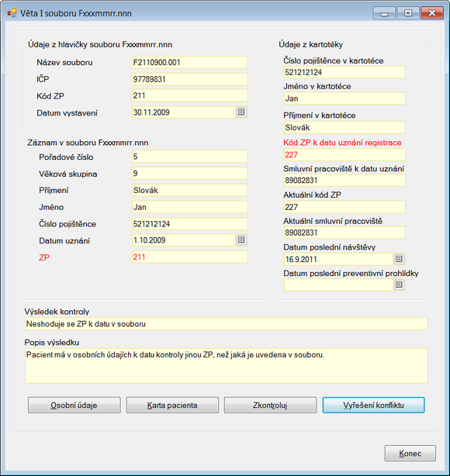
Task: Open Karta pacienta
Action: click(172, 405)
